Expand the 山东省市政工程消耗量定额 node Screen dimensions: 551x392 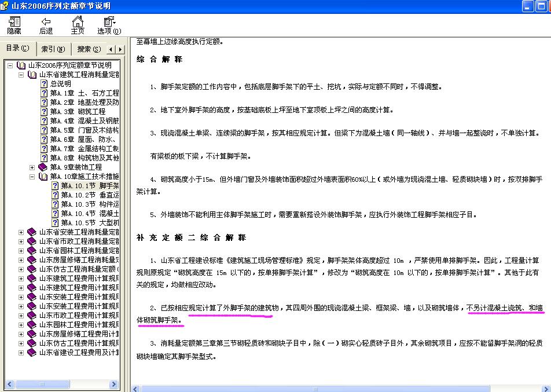click(x=21, y=241)
